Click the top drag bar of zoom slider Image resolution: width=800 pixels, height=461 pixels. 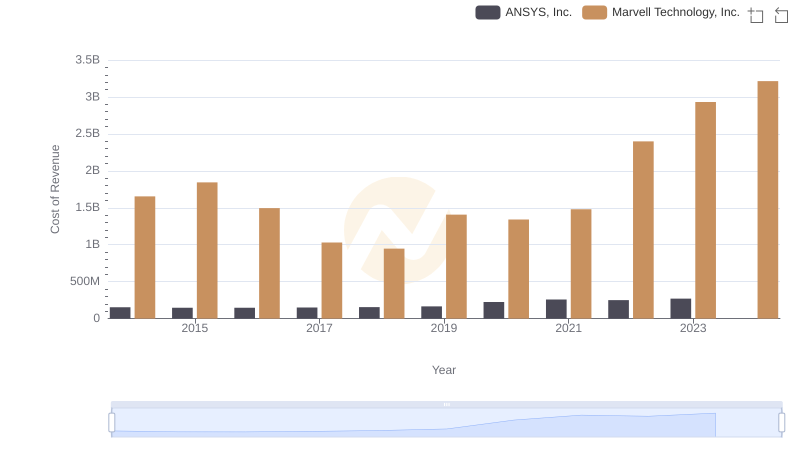[446, 404]
